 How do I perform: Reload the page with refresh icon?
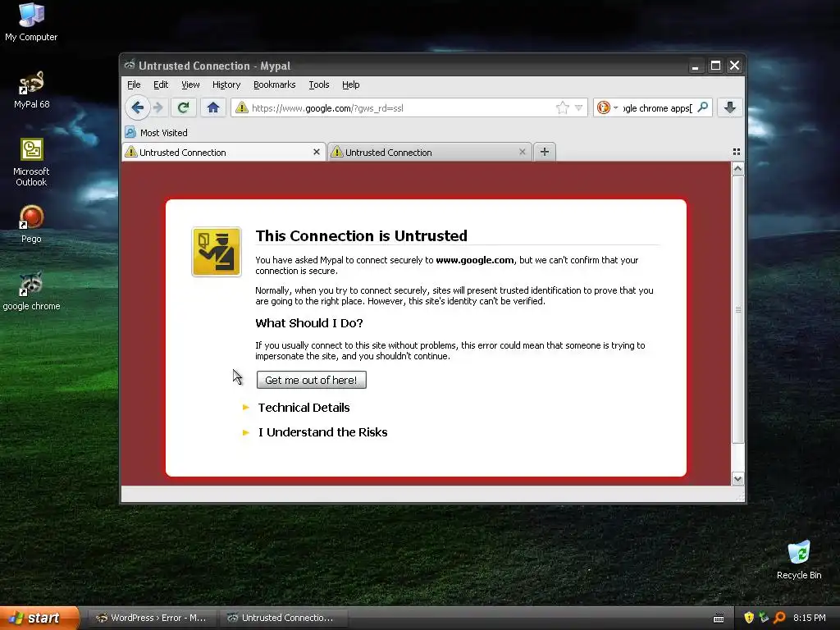183,107
